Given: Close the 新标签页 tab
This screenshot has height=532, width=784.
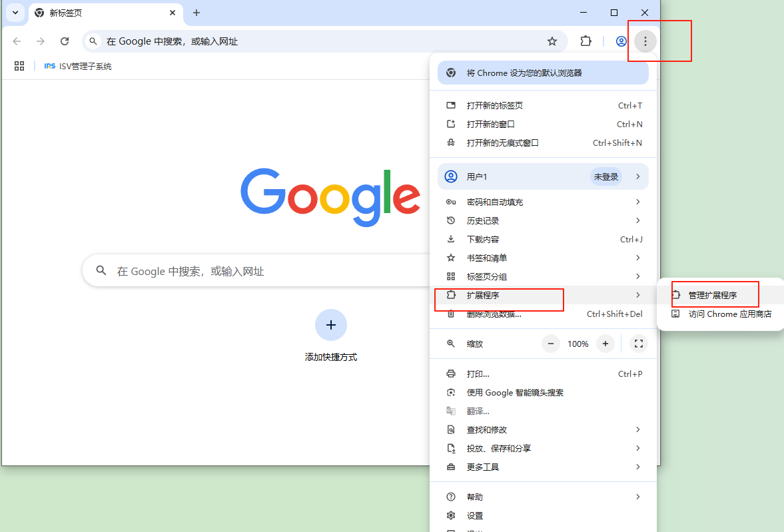Looking at the screenshot, I should pyautogui.click(x=173, y=13).
